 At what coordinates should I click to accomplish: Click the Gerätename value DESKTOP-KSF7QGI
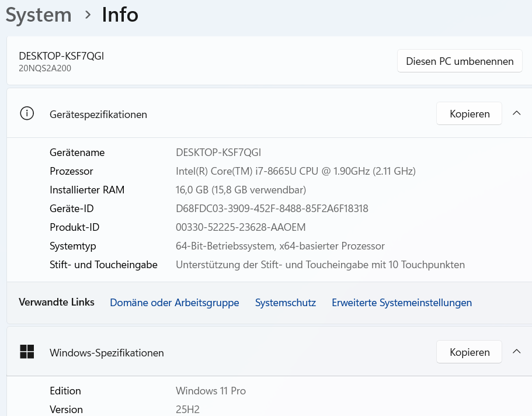[x=218, y=152]
